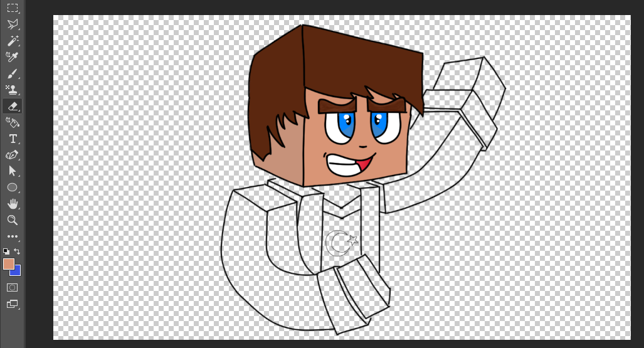Swap foreground and background colors
644x348 pixels.
pyautogui.click(x=17, y=251)
